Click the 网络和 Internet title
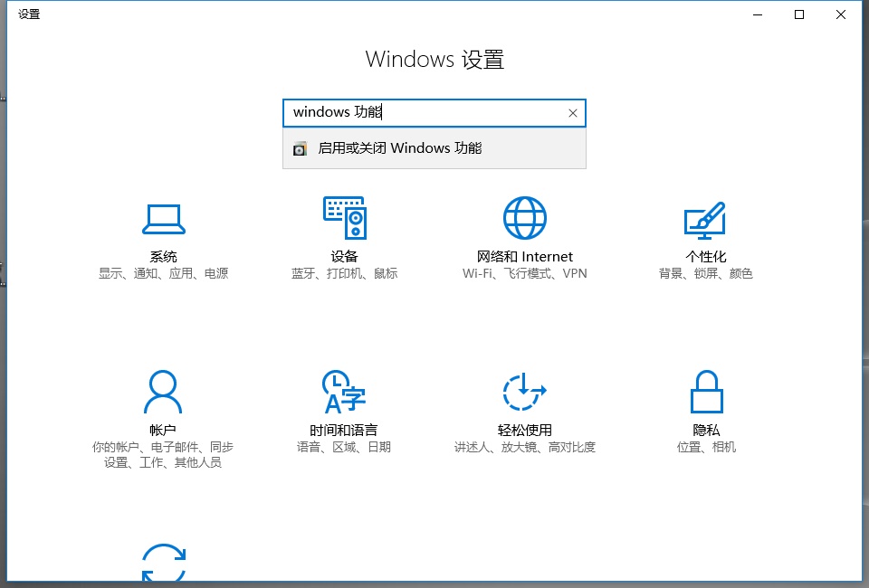 pos(525,256)
